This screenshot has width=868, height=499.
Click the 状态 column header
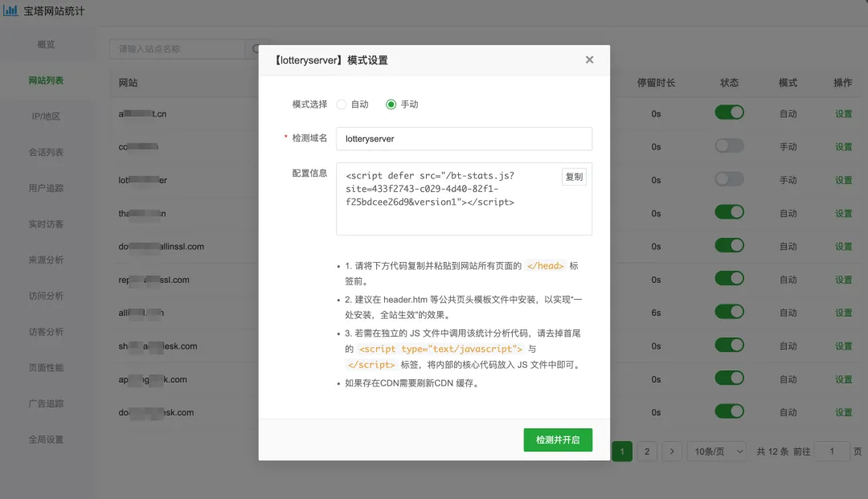(729, 83)
